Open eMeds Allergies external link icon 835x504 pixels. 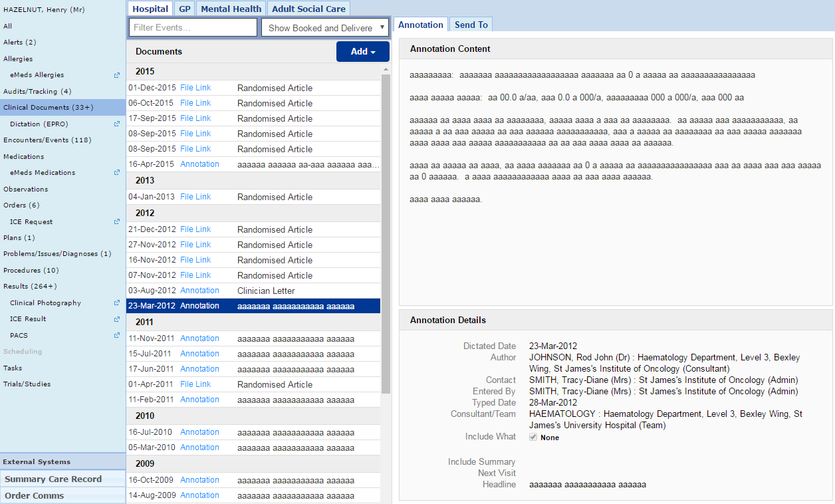point(117,75)
